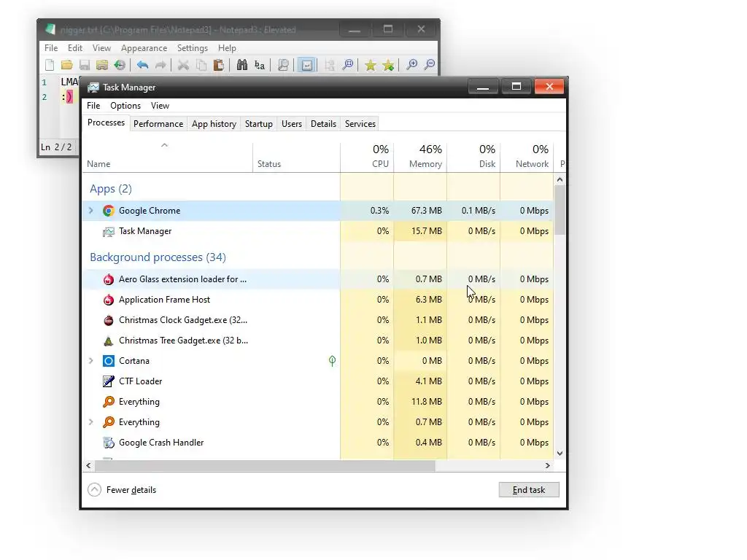The height and width of the screenshot is (560, 747).
Task: Select the Google Crash Handler process
Action: click(318, 443)
